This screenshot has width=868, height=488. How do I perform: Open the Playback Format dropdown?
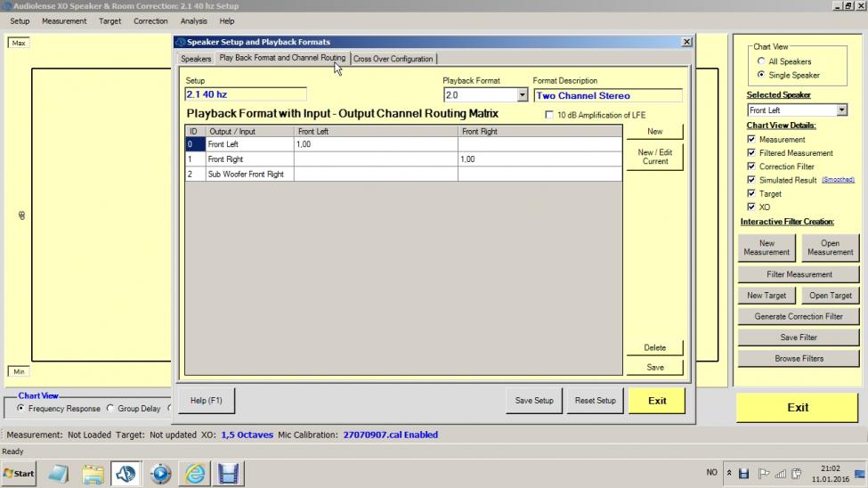pos(522,95)
